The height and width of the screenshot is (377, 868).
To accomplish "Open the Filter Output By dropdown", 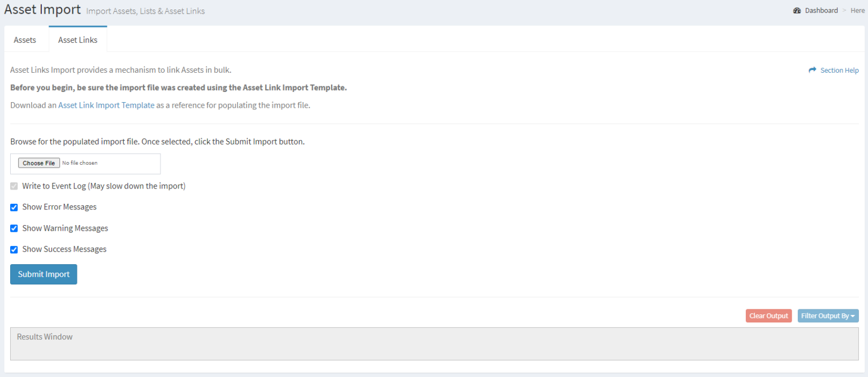I will pyautogui.click(x=828, y=315).
